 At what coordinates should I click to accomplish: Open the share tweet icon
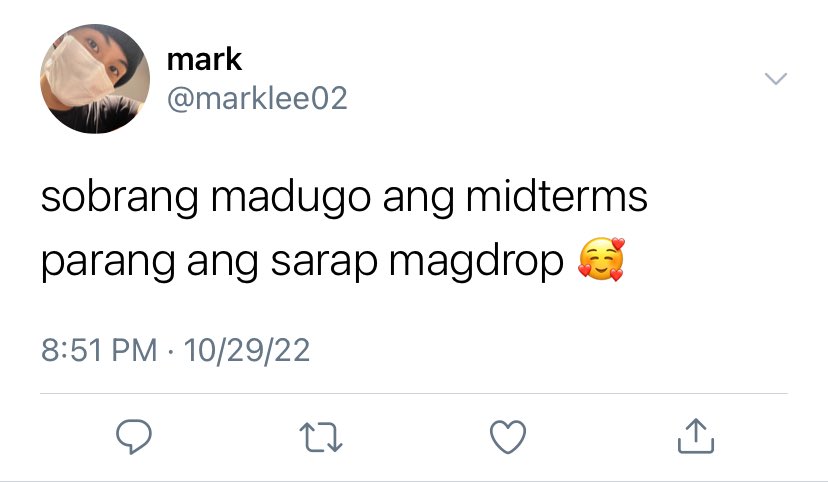point(696,436)
